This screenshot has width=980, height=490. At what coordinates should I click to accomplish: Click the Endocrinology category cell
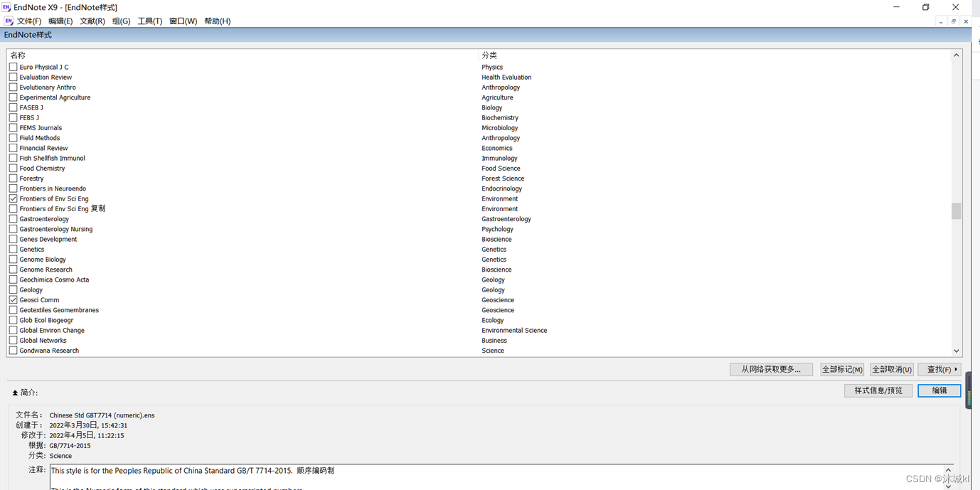[x=501, y=188]
